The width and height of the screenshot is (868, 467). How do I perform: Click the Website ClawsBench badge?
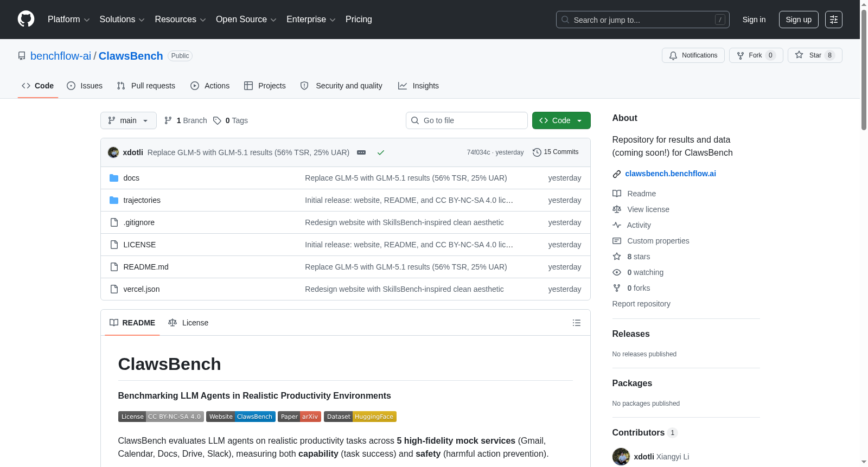pos(241,417)
